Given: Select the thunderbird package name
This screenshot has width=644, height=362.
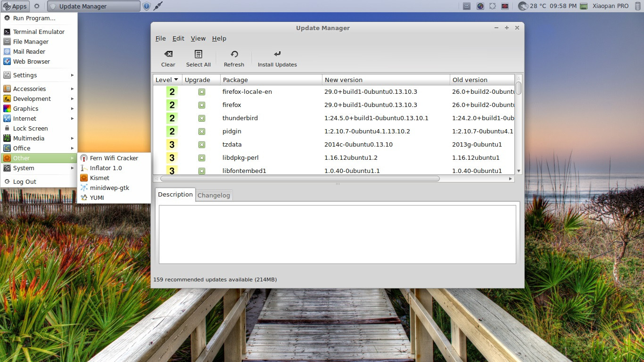Looking at the screenshot, I should coord(240,118).
